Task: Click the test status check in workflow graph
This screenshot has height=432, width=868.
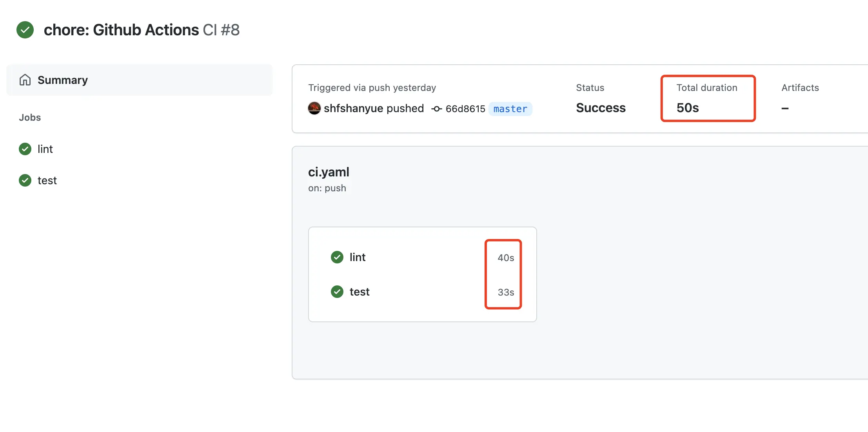Action: coord(337,292)
